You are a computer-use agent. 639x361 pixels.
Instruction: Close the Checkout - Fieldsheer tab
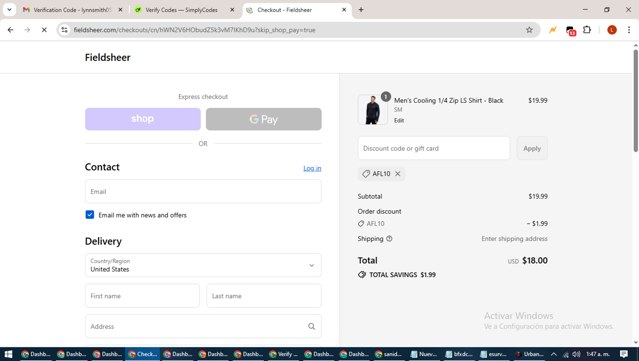(344, 10)
